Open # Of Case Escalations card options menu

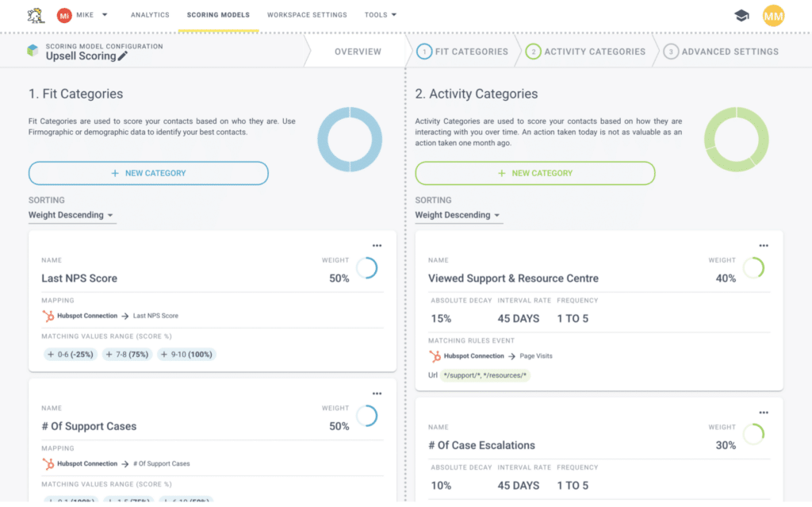point(764,413)
